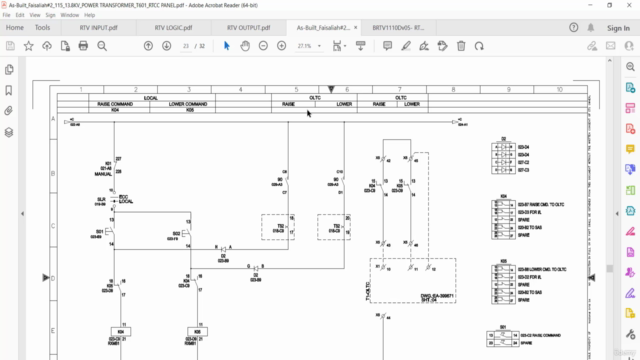The width and height of the screenshot is (640, 360).
Task: Collapse the right tools pane
Action: [x=617, y=213]
